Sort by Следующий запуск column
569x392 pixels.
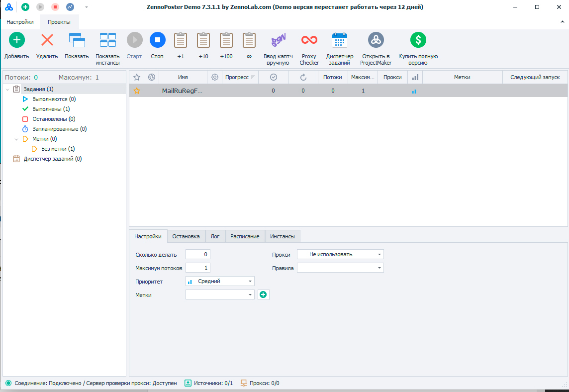click(x=535, y=77)
